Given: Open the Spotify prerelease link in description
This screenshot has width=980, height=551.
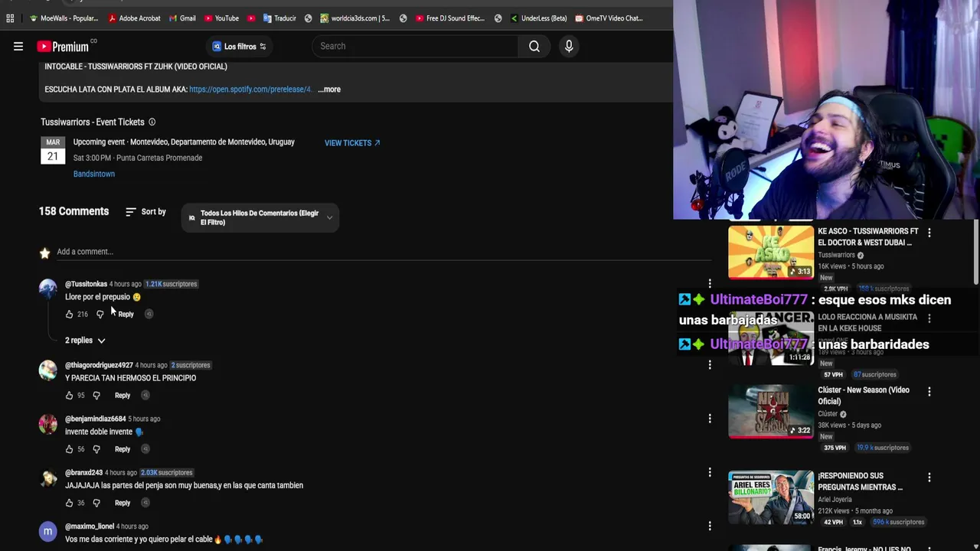Looking at the screenshot, I should (250, 90).
